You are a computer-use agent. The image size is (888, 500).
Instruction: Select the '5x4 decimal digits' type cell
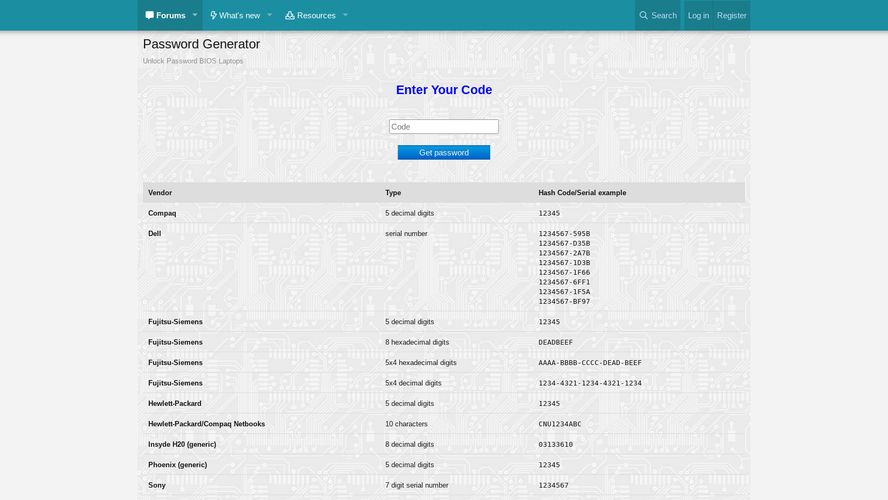coord(413,383)
